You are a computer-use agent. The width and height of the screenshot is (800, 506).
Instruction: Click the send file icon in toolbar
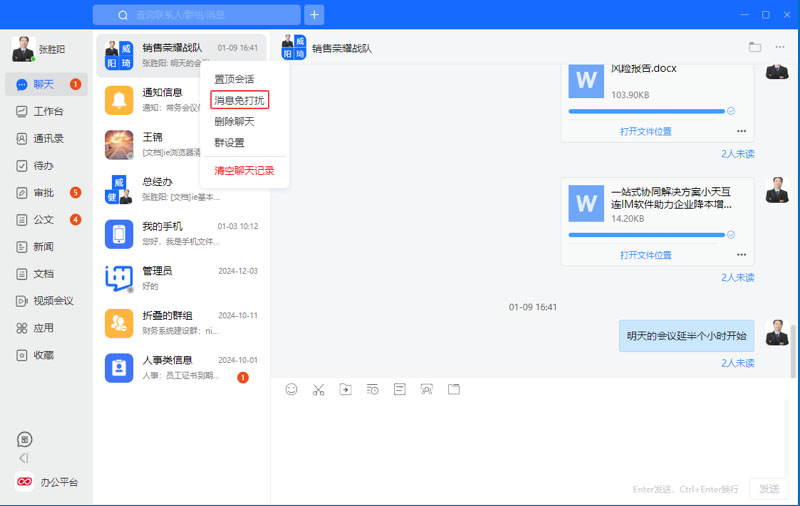point(345,389)
